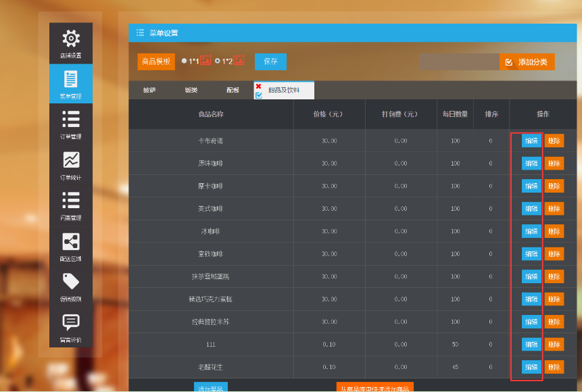This screenshot has width=582, height=392.
Task: Open 留言评价 speech bubble icon
Action: pyautogui.click(x=71, y=323)
